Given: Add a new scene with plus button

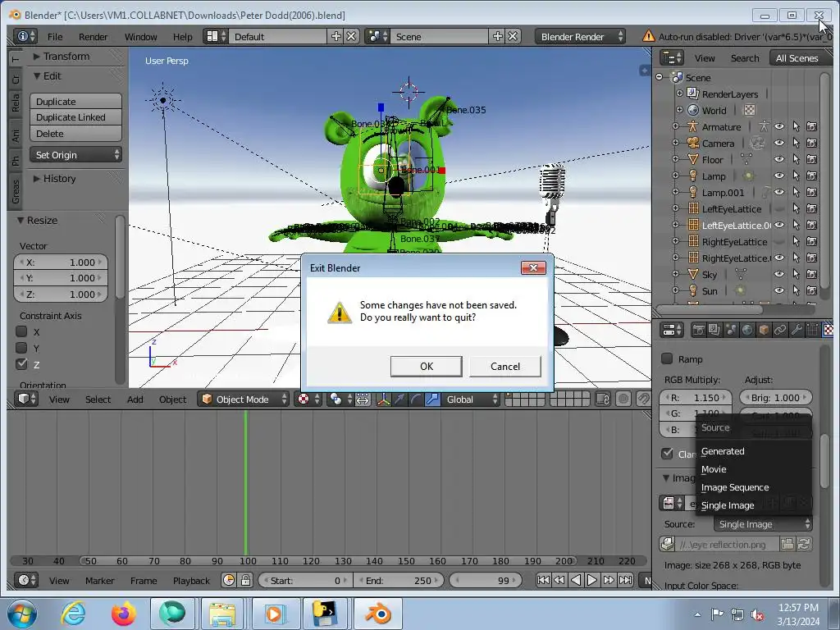Looking at the screenshot, I should point(498,36).
